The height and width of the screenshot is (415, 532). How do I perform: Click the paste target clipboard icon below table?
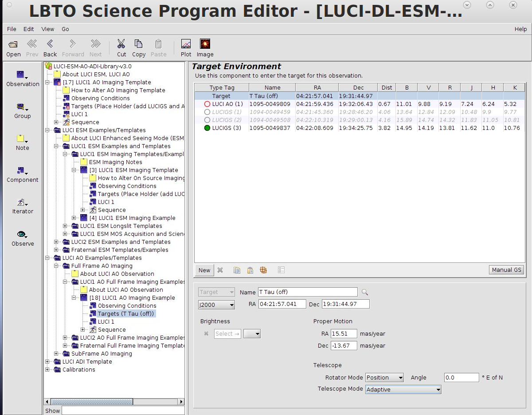click(x=250, y=270)
